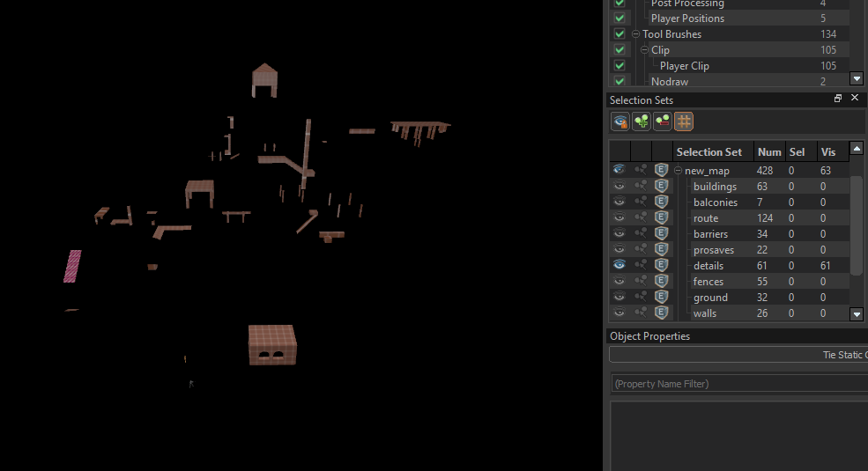This screenshot has width=868, height=471.
Task: Collapse the Clip tree group
Action: pos(644,50)
